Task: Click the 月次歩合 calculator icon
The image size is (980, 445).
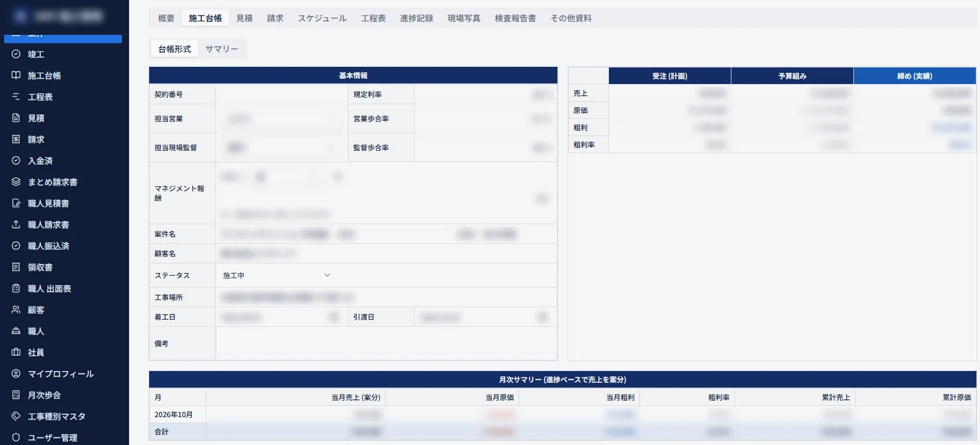Action: pos(16,395)
